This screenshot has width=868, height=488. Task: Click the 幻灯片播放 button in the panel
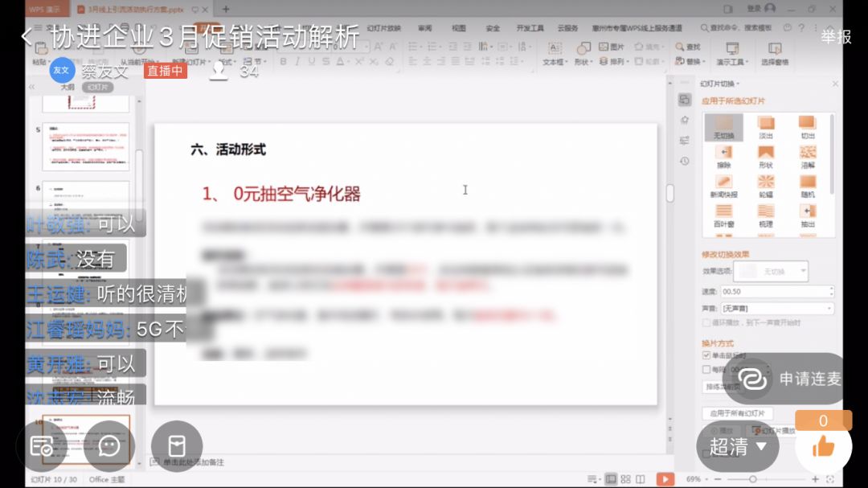click(x=774, y=430)
